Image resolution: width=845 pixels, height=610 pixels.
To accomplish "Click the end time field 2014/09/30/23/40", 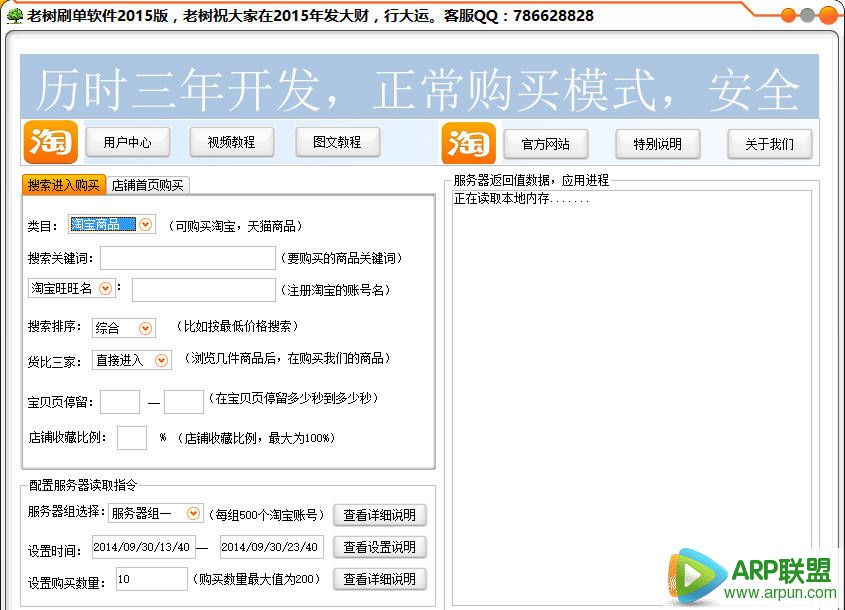I will 272,547.
